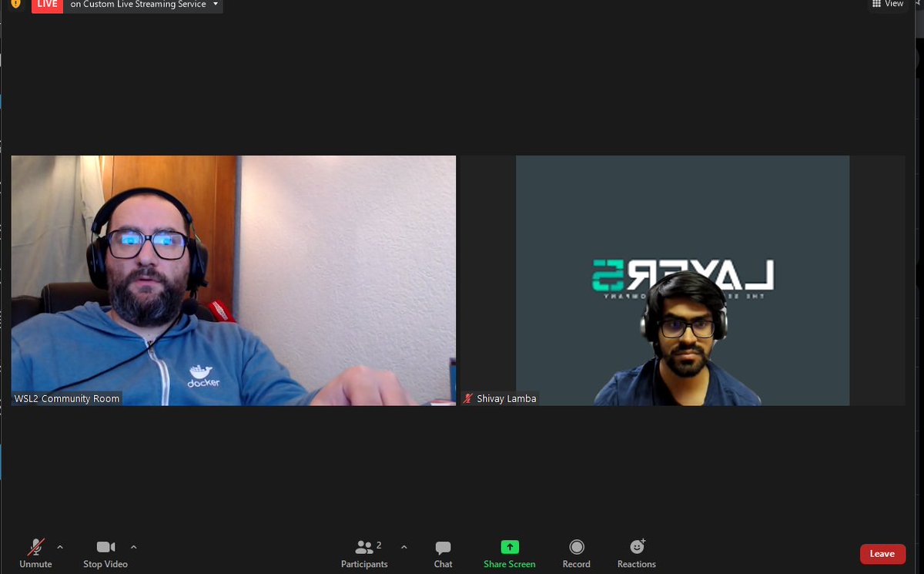This screenshot has width=924, height=574.
Task: Click Shivay Lamba's muted microphone indicator
Action: click(x=467, y=398)
